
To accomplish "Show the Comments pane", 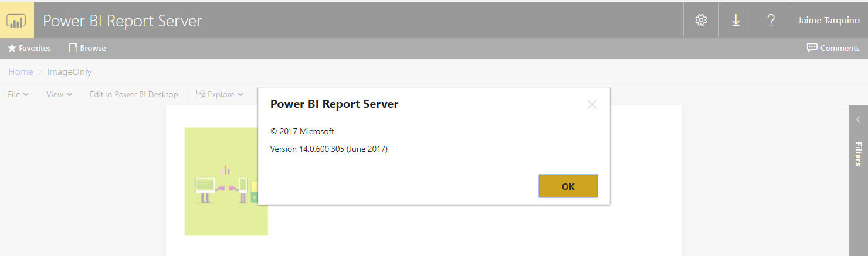I will point(833,48).
